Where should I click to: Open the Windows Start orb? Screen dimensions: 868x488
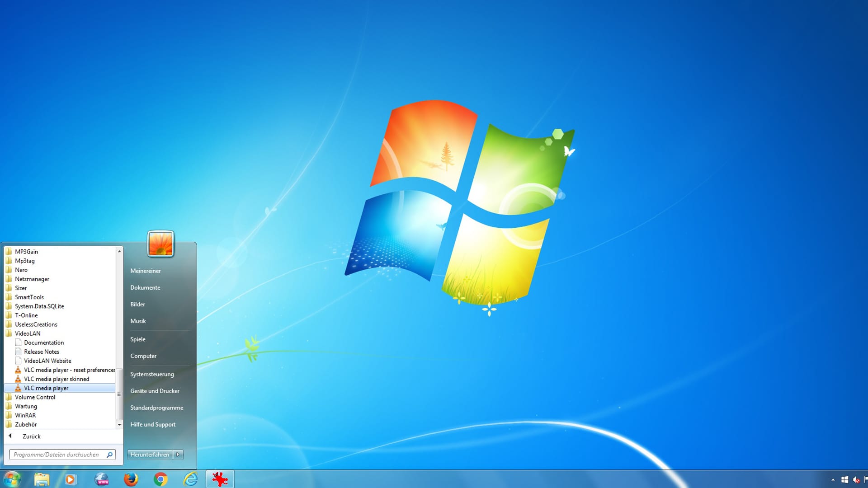12,479
